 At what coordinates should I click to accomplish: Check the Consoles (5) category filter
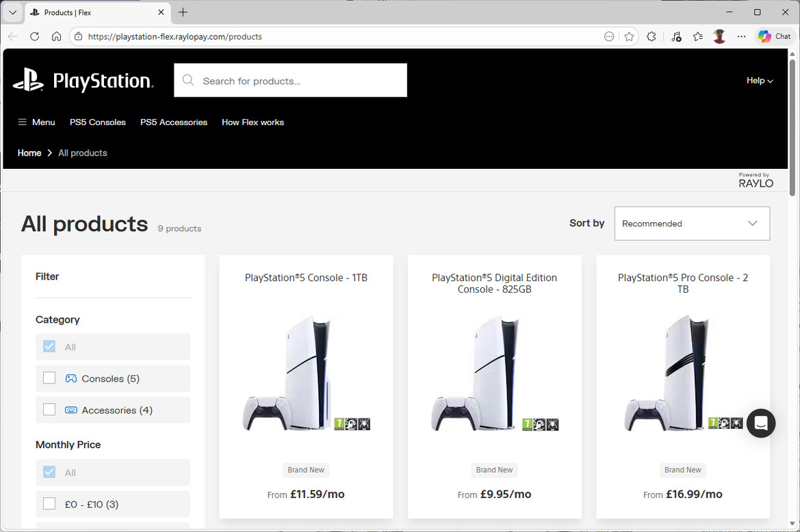[49, 378]
